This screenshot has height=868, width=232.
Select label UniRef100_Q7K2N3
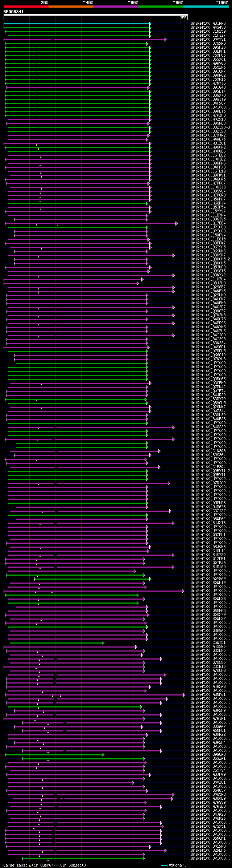208,315
